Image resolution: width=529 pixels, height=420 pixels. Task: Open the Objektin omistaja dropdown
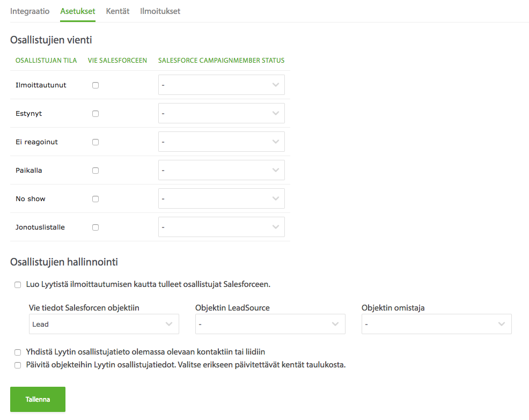437,324
